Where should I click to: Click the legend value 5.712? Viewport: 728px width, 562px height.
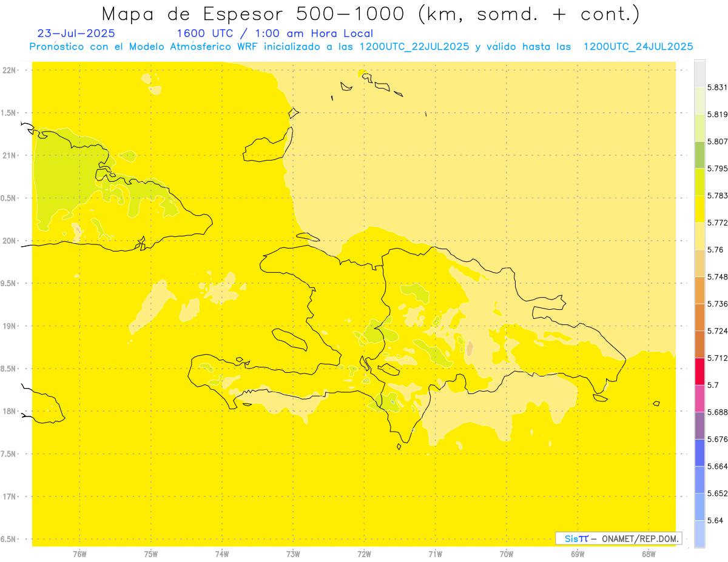click(x=718, y=358)
